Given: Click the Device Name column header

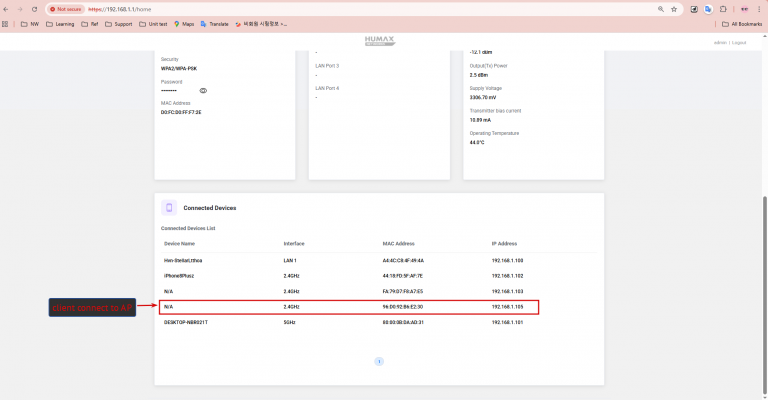Looking at the screenshot, I should 179,243.
